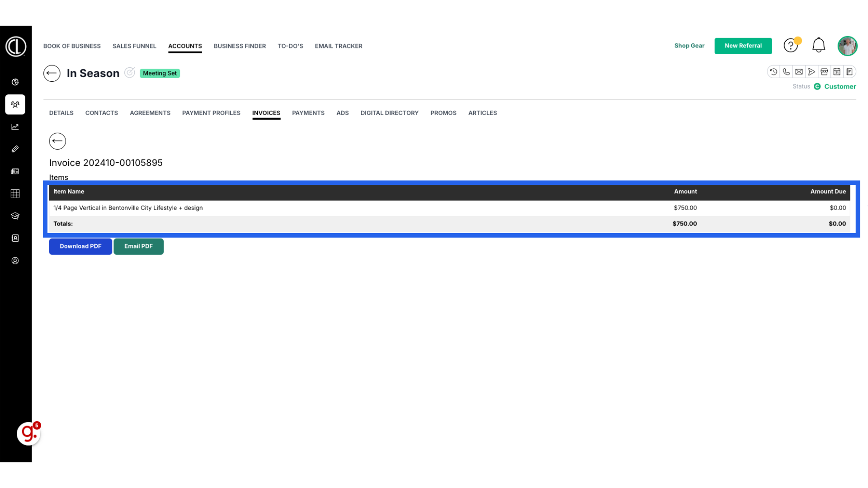Open the activity history clock icon
The height and width of the screenshot is (488, 868).
click(x=774, y=72)
